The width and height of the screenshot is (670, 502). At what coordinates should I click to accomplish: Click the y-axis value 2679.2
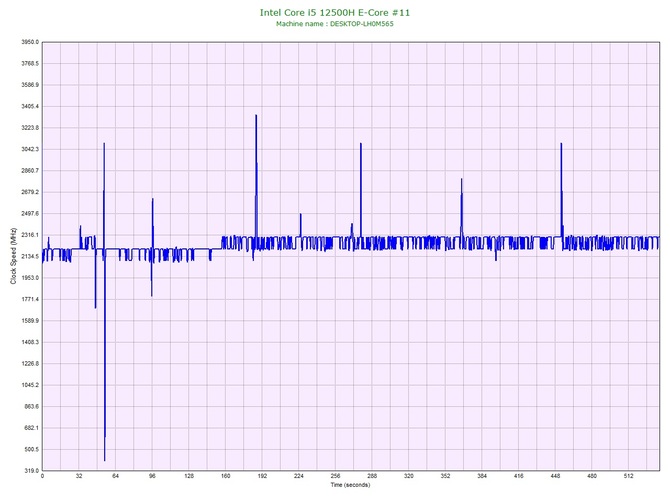pos(30,192)
